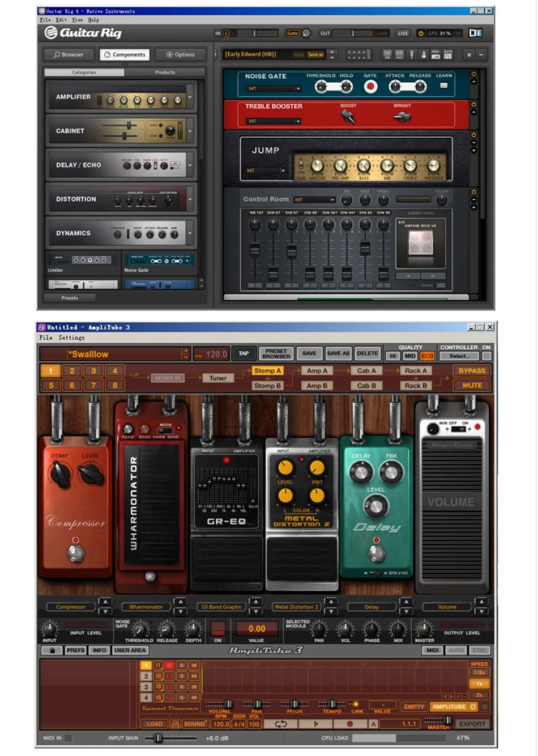Toggle the Guitar Rig metronome icon

[423, 54]
